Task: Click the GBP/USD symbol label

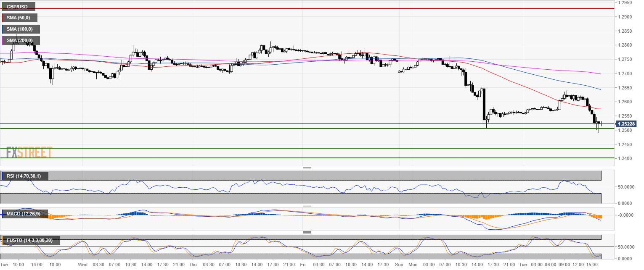Action: coord(18,7)
